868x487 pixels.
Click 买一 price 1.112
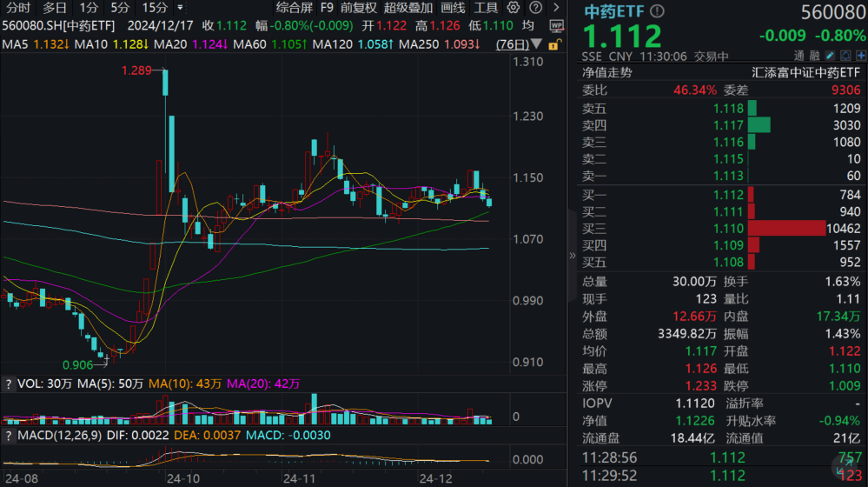(728, 195)
